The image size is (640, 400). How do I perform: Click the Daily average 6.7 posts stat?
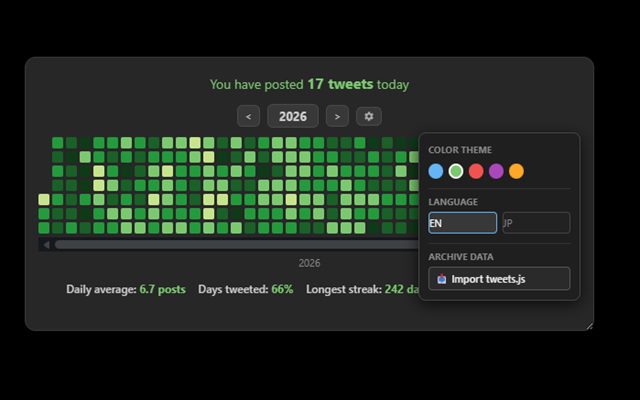pyautogui.click(x=126, y=289)
